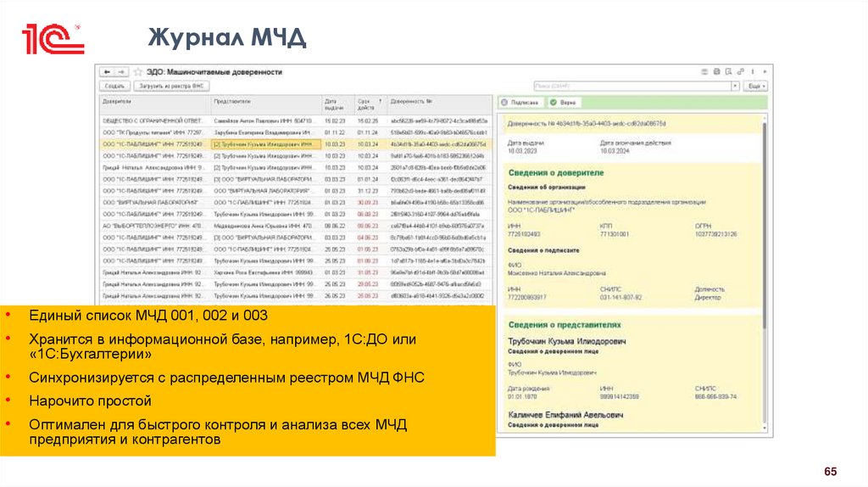868x487 pixels.
Task: Click the details panel vertical scrollbar
Action: (x=765, y=224)
